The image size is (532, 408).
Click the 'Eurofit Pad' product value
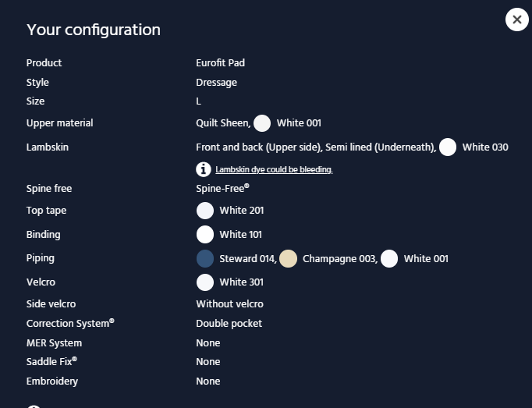[x=220, y=63]
